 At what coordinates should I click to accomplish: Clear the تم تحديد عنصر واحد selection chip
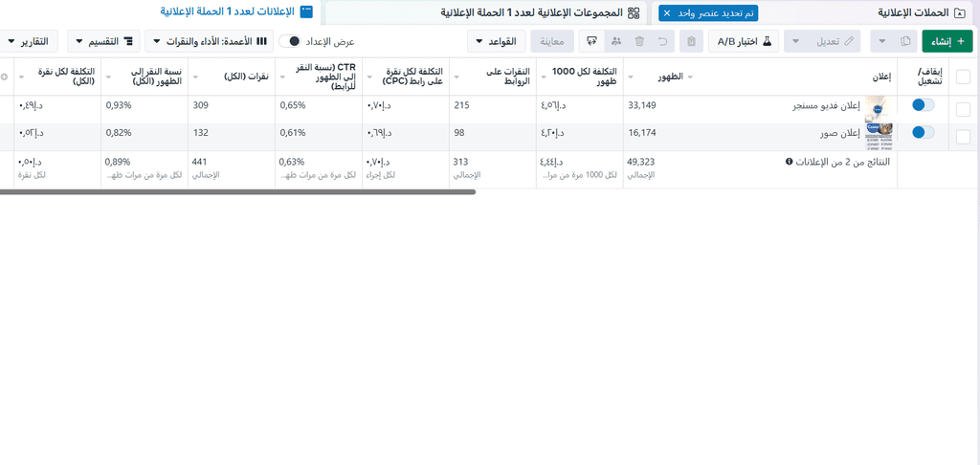coord(666,12)
